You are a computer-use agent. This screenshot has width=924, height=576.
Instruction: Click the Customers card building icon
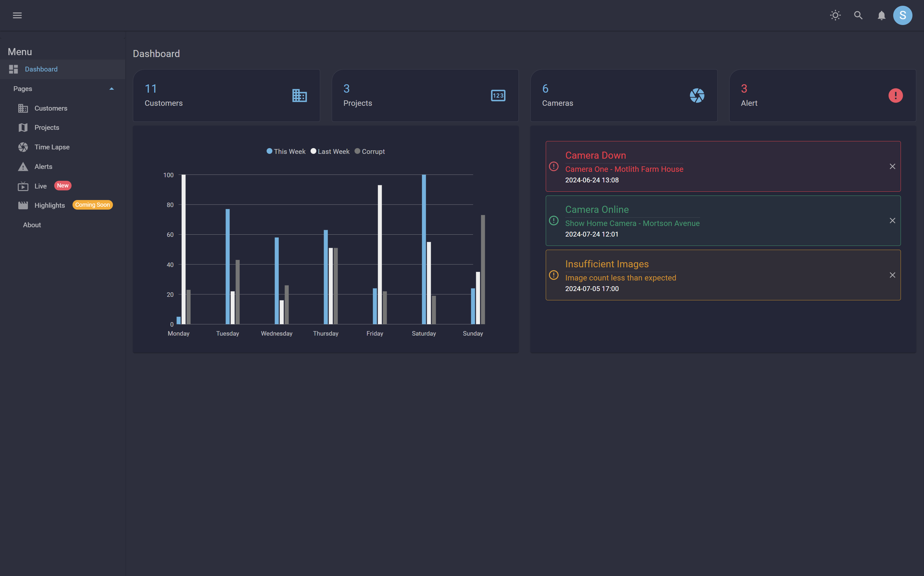click(x=300, y=95)
